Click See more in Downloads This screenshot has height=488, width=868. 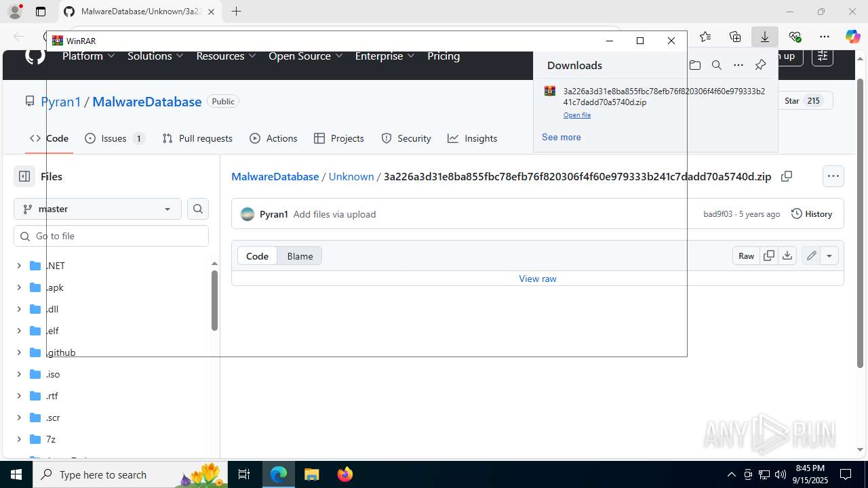pyautogui.click(x=561, y=137)
